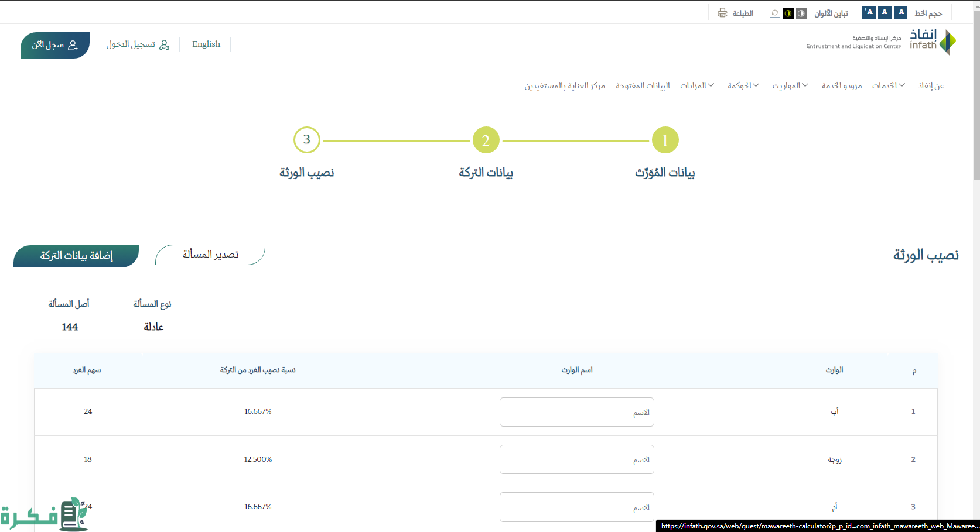The height and width of the screenshot is (532, 980).
Task: Click the تصدير المسألة button
Action: tap(210, 255)
